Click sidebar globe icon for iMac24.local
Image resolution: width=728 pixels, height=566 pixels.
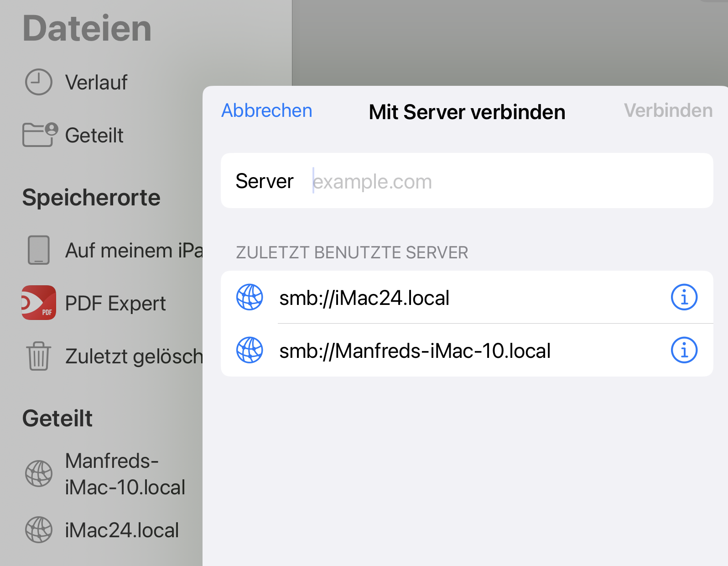(39, 530)
